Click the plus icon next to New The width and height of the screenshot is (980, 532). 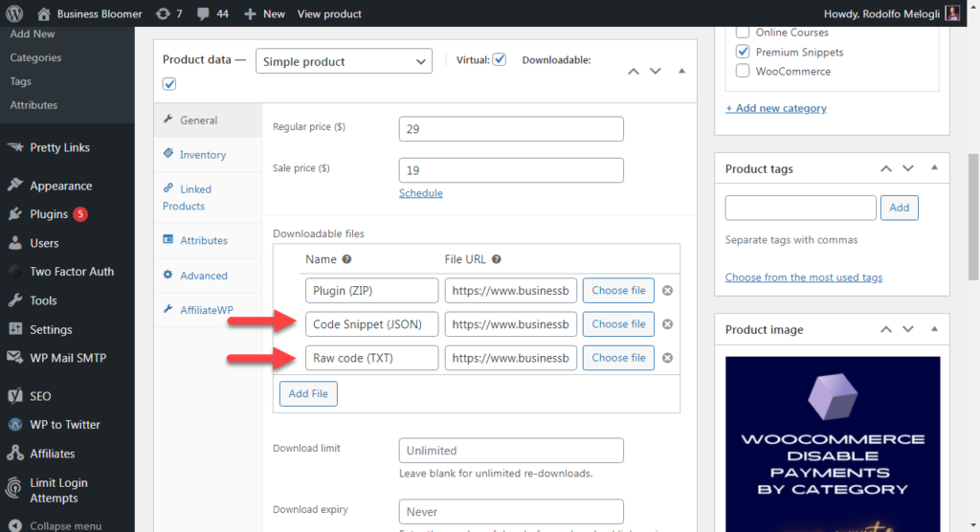coord(250,13)
